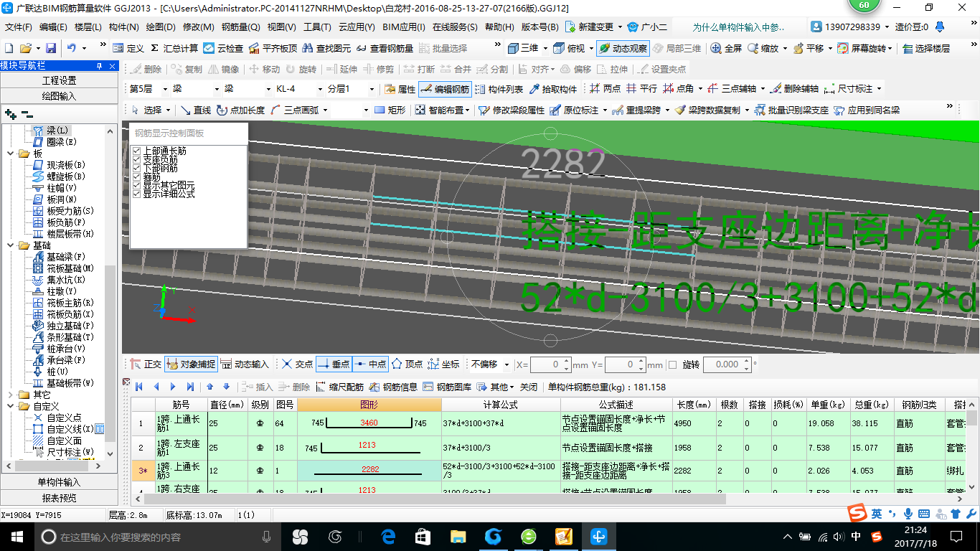Click 钢筋信息 rebar info button
Image resolution: width=980 pixels, height=551 pixels.
pyautogui.click(x=393, y=387)
